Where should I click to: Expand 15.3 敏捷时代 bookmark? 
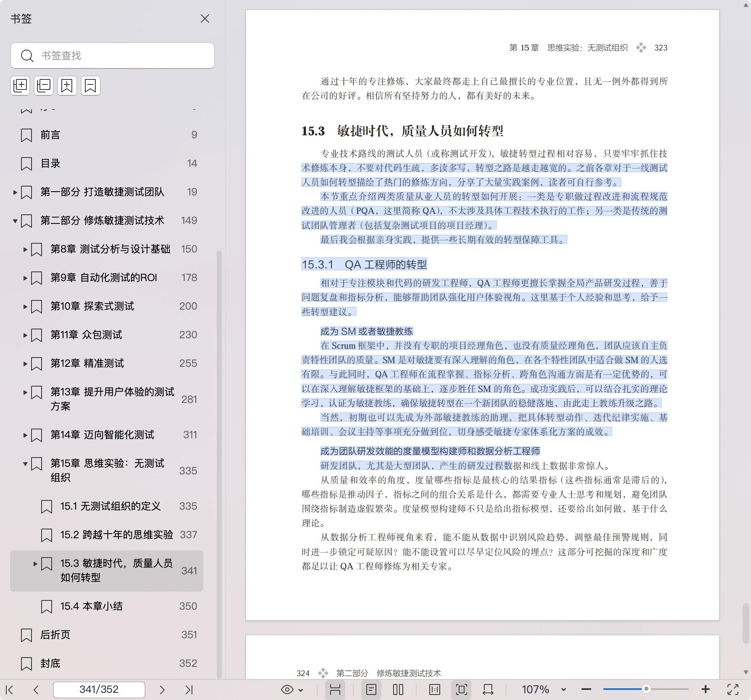[35, 564]
